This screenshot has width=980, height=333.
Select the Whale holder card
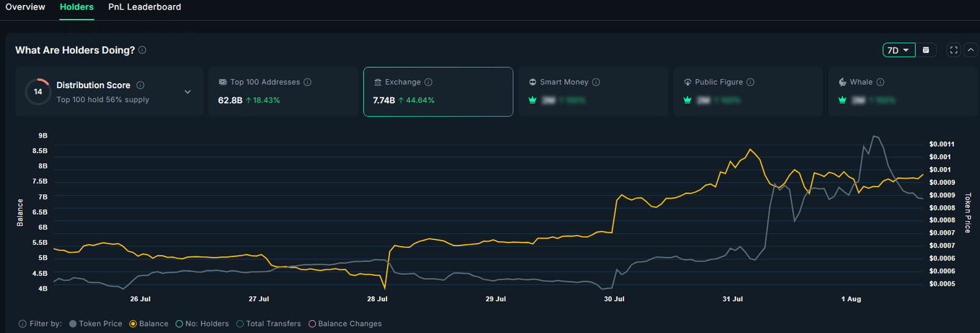click(902, 92)
